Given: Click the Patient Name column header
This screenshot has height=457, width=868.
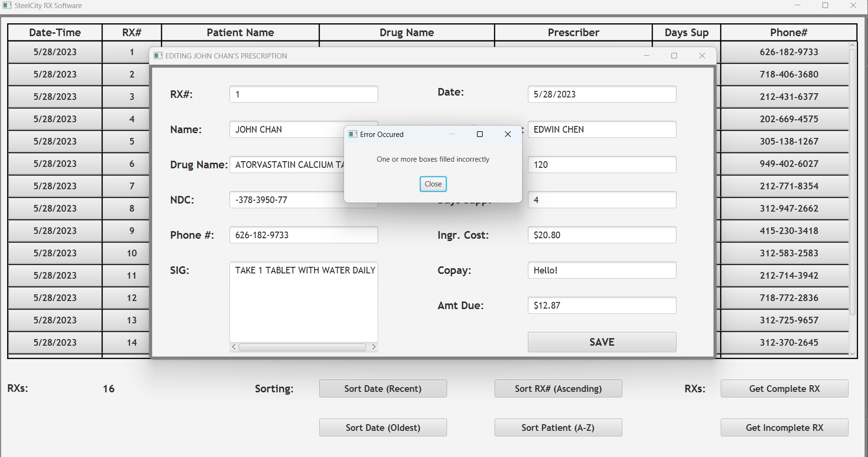Looking at the screenshot, I should coord(240,32).
